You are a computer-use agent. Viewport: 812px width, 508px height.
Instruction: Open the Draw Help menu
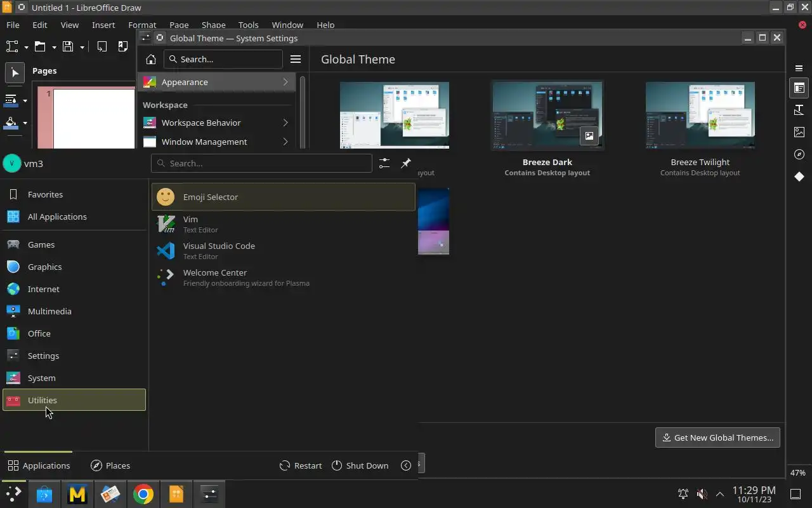(x=325, y=25)
